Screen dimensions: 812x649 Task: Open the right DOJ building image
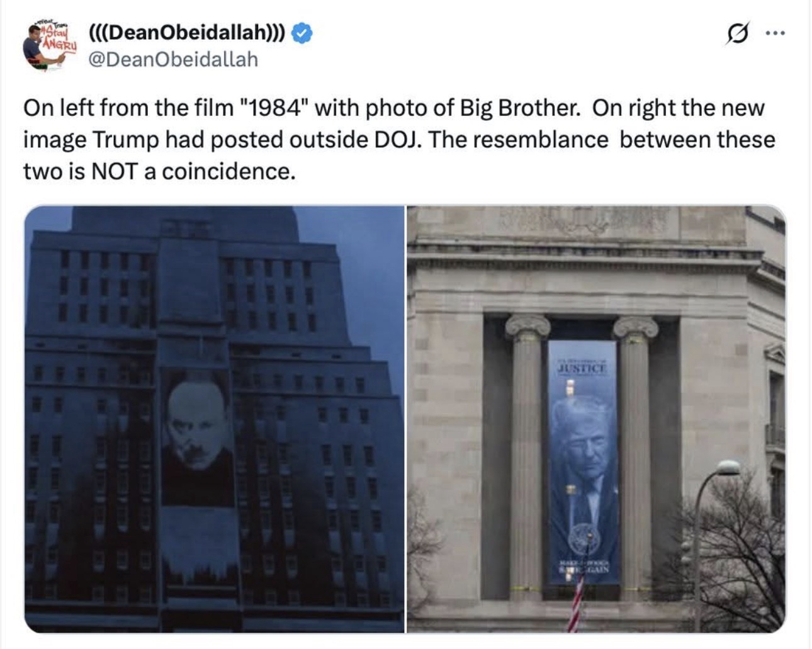596,419
